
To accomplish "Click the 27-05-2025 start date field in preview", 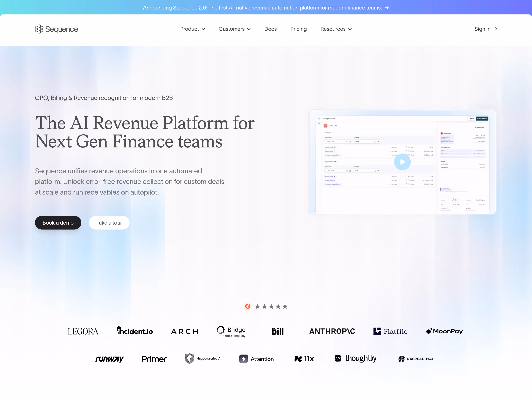I will tap(338, 171).
